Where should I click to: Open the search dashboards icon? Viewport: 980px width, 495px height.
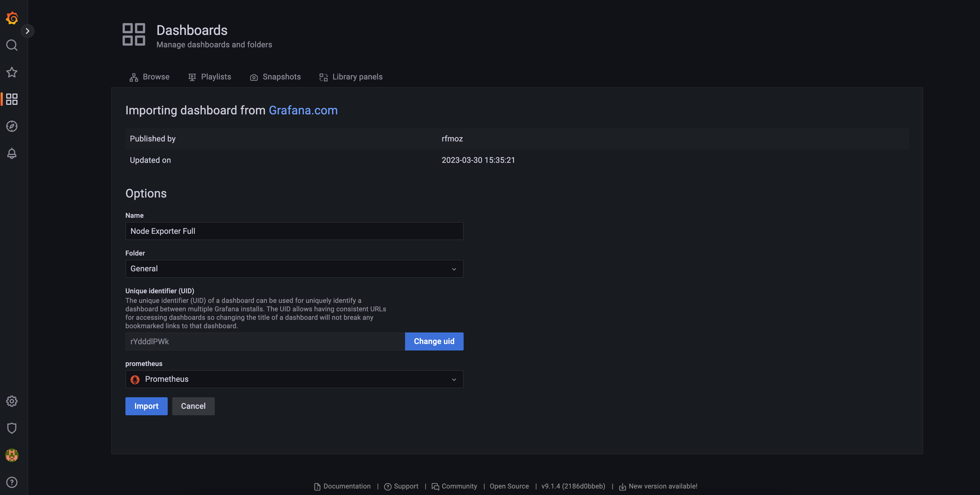click(x=12, y=45)
